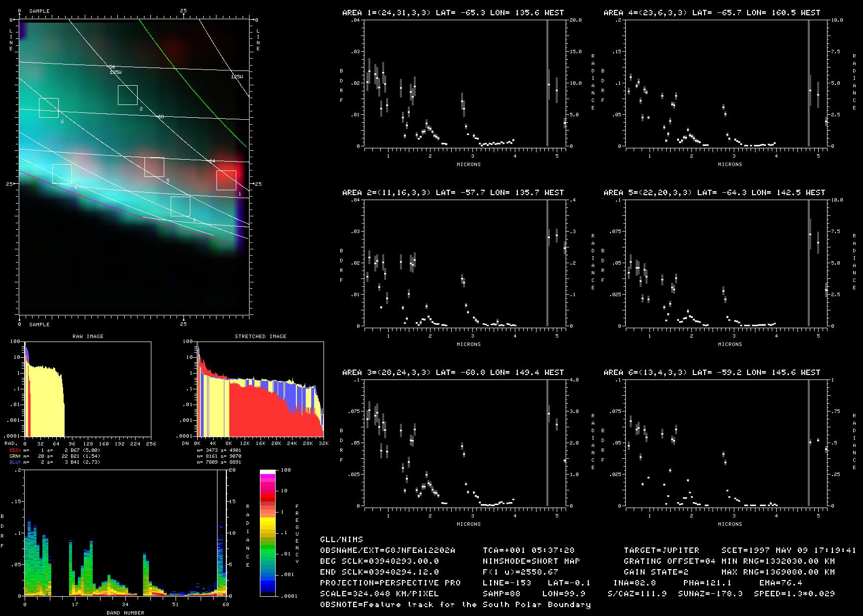The height and width of the screenshot is (616, 863).
Task: Click the AREA 1 spectrum plot title
Action: point(453,13)
